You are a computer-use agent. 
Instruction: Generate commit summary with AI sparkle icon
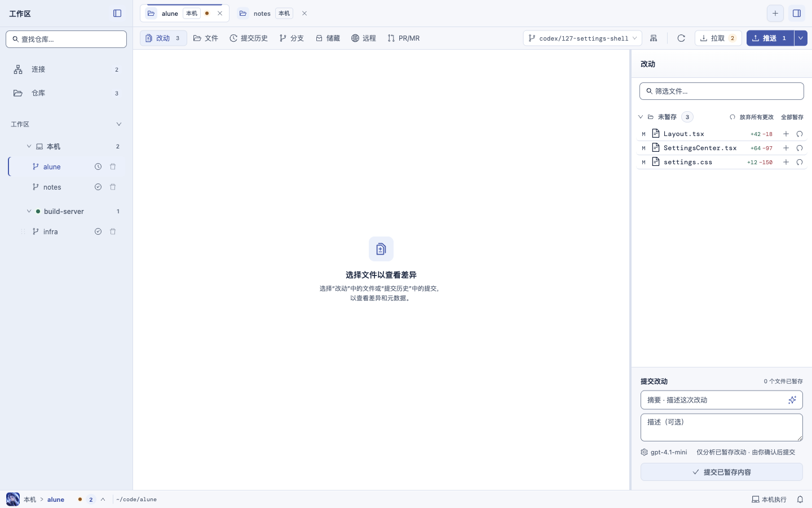792,400
